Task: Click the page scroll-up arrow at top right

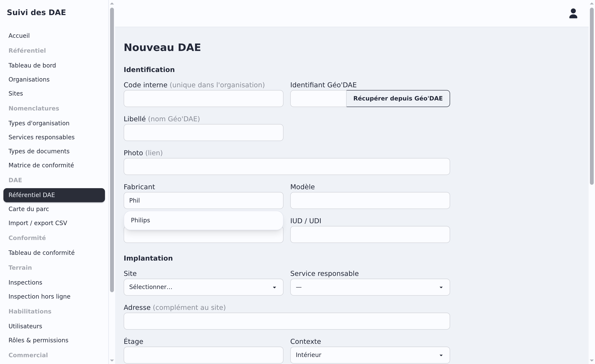Action: pos(592,3)
